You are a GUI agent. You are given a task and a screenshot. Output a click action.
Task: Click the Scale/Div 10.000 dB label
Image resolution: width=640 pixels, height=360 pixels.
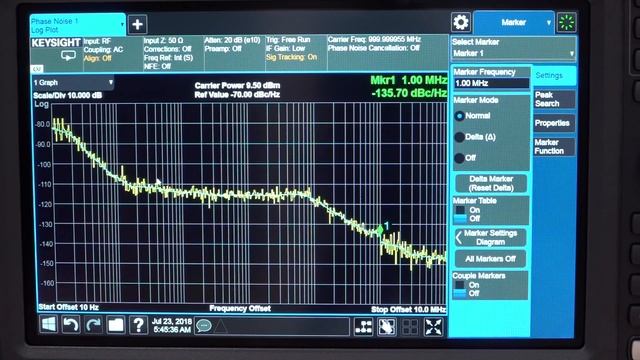(68, 96)
